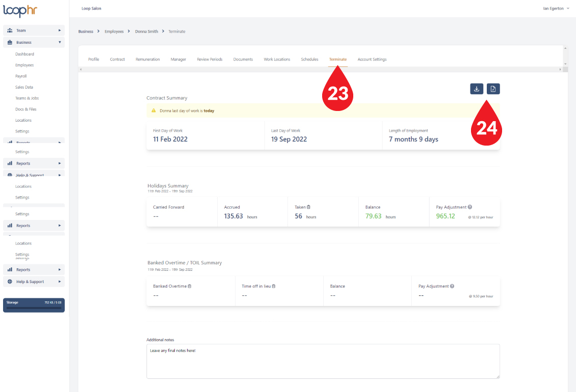Click the clipboard icon next to Taken
Viewport: 576px width, 392px height.
pos(308,207)
